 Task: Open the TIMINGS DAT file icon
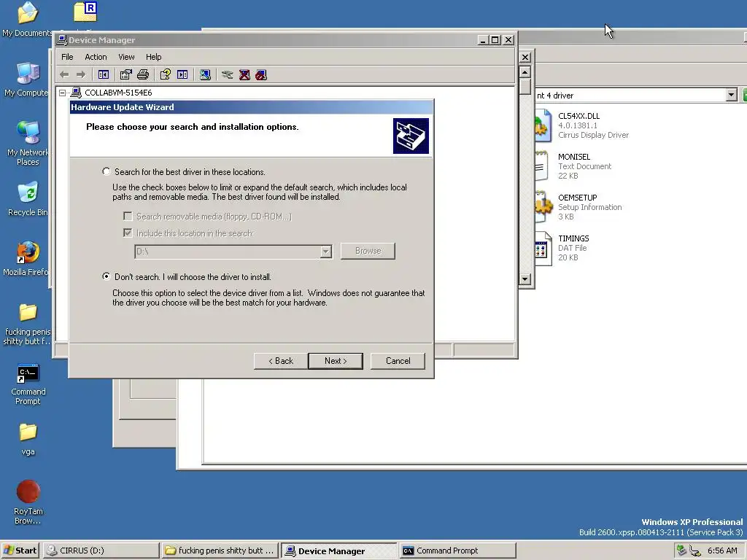click(x=543, y=248)
